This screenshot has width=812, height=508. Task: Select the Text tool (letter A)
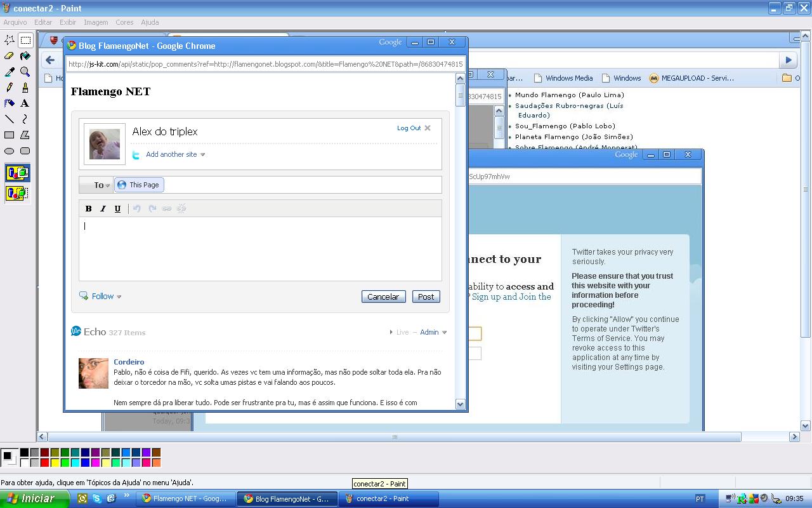[x=25, y=103]
